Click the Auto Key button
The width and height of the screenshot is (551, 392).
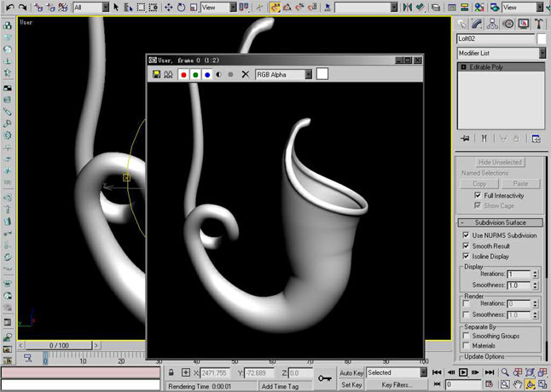pyautogui.click(x=351, y=372)
